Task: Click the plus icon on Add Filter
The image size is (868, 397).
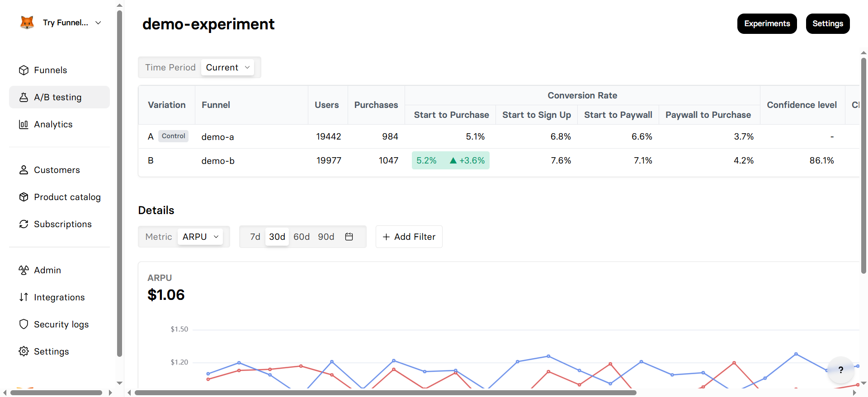Action: coord(386,237)
